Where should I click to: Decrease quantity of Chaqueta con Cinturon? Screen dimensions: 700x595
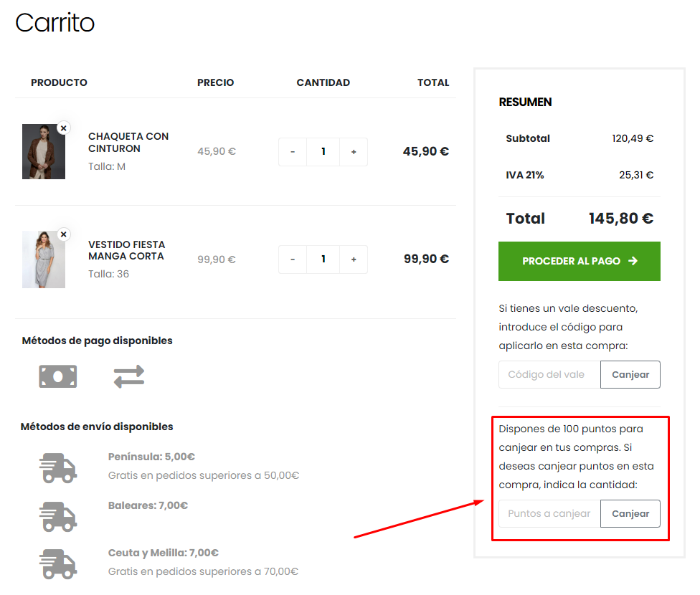point(293,152)
